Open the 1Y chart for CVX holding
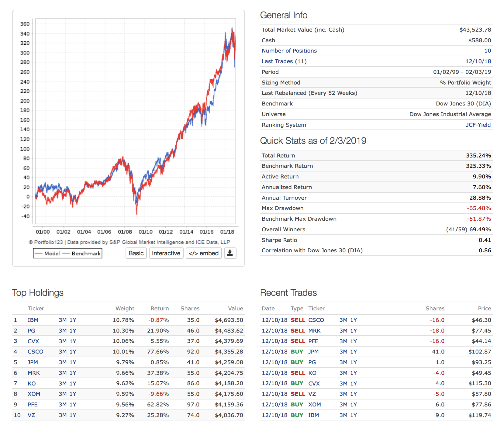504x425 pixels. [73, 341]
